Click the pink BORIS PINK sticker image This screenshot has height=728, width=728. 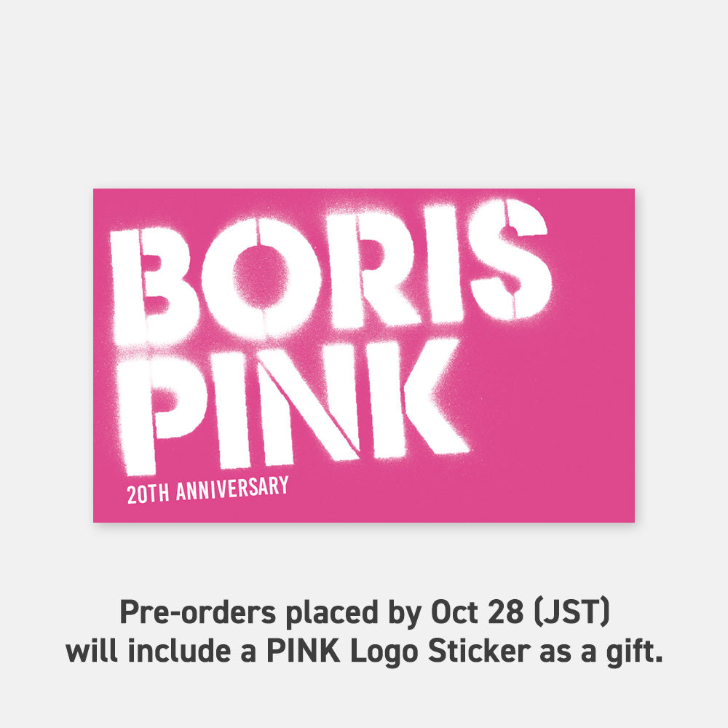363,355
